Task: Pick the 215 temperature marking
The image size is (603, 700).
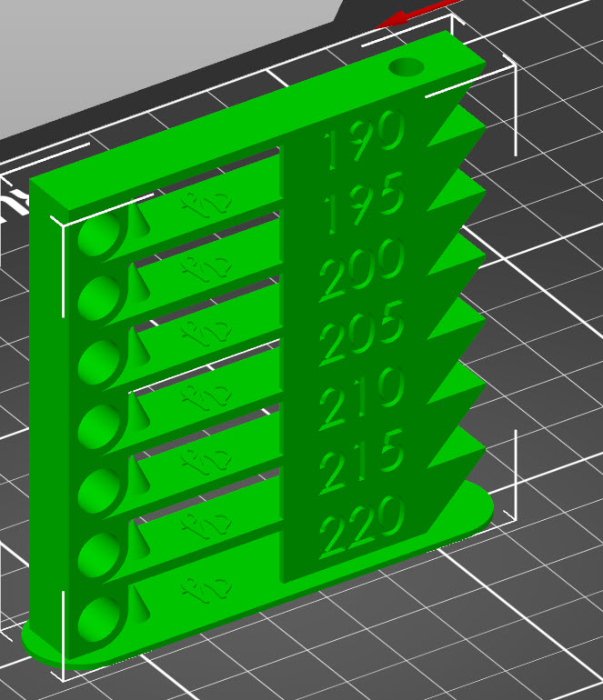Action: tap(363, 463)
